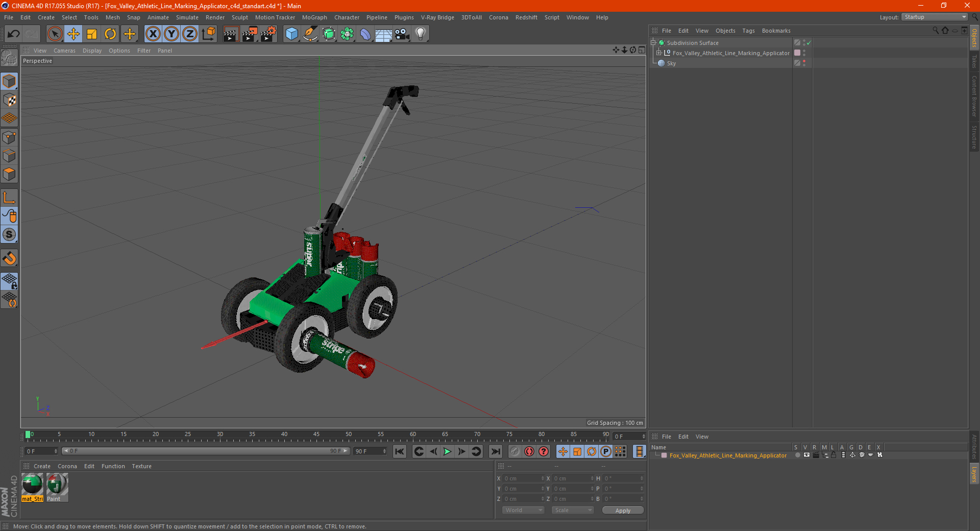Select the Sky object in Object Manager
Viewport: 980px width, 531px height.
[x=671, y=63]
